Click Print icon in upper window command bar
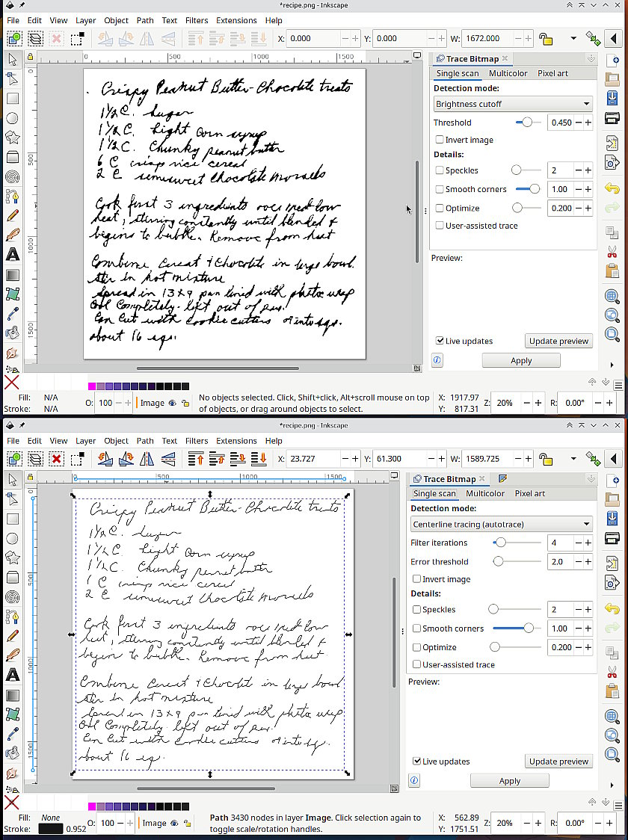The height and width of the screenshot is (840, 628). coord(612,118)
